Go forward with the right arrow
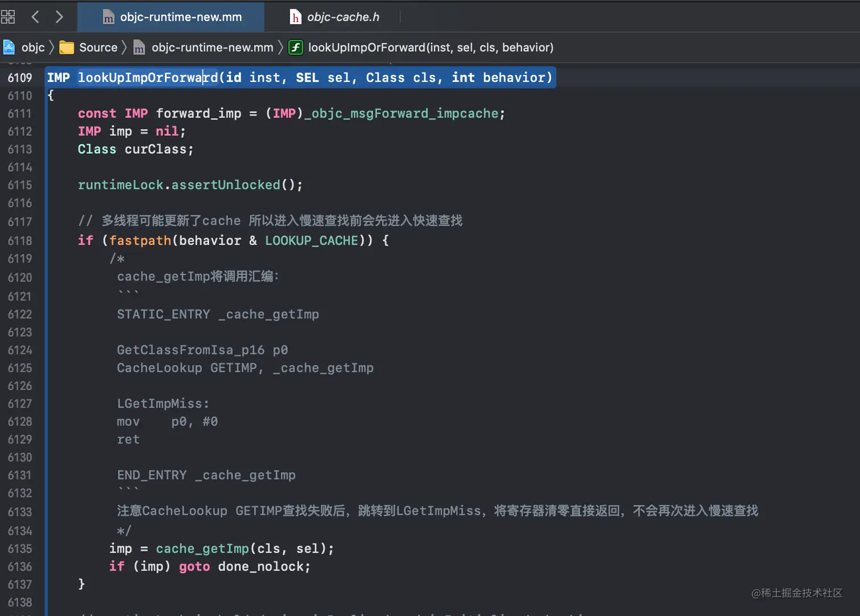Viewport: 860px width, 616px height. pos(59,17)
